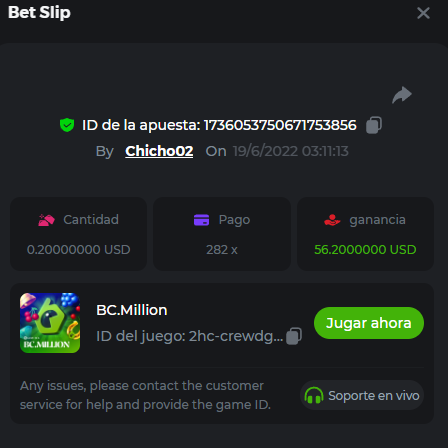This screenshot has width=448, height=448.
Task: Click the truncated ID del juego text
Action: pos(189,336)
